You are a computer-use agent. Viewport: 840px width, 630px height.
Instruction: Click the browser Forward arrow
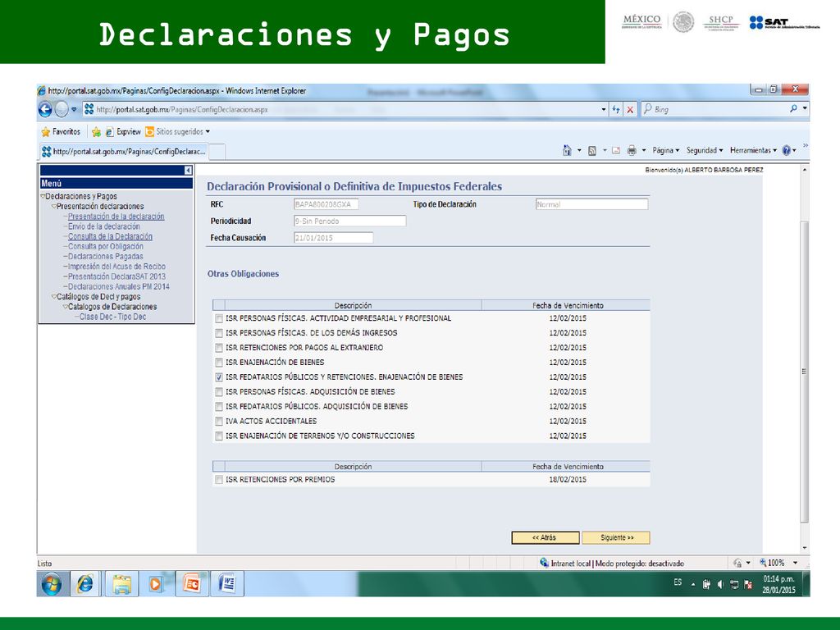tap(62, 110)
